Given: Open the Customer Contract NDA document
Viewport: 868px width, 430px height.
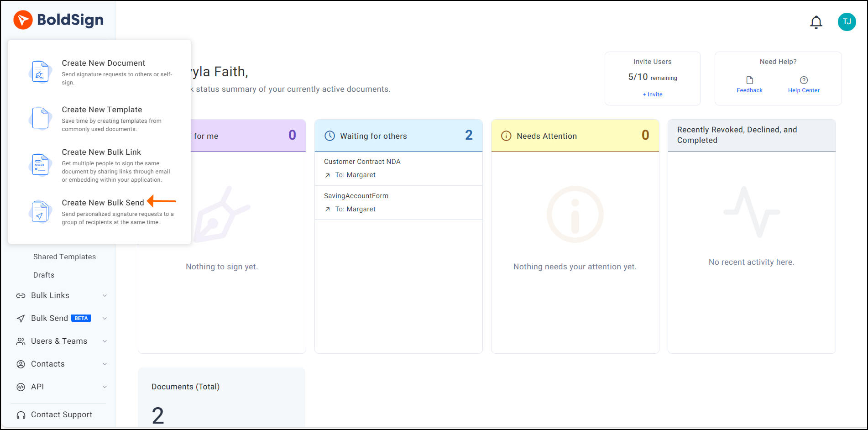Looking at the screenshot, I should pyautogui.click(x=362, y=161).
